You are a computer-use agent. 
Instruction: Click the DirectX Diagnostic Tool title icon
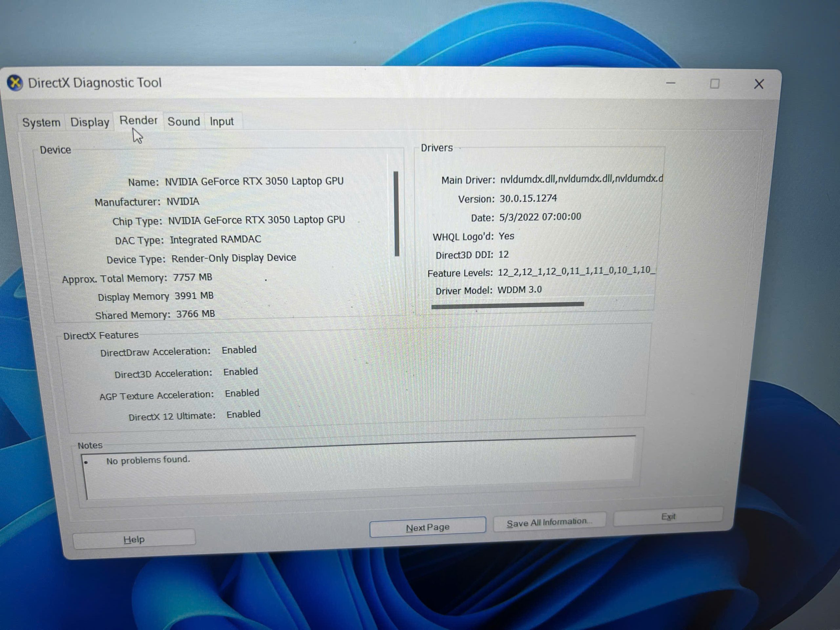15,83
